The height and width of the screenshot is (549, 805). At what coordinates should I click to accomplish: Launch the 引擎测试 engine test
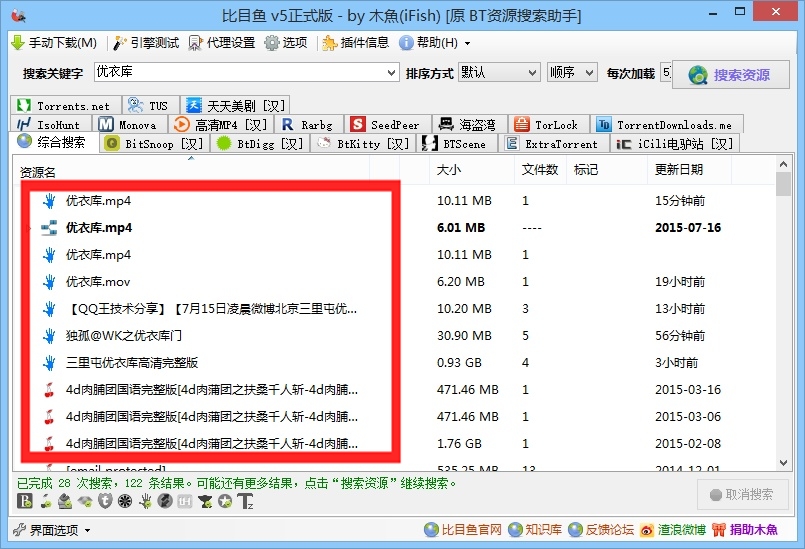pyautogui.click(x=146, y=43)
